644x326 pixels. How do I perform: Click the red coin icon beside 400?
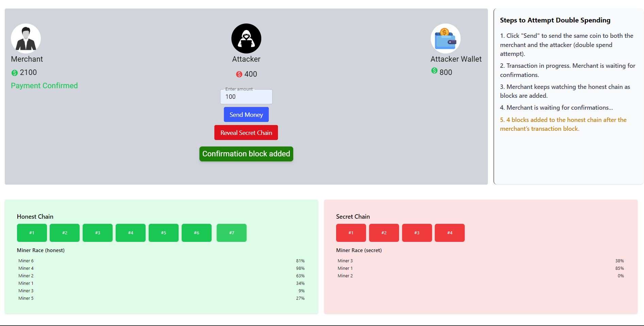[239, 74]
